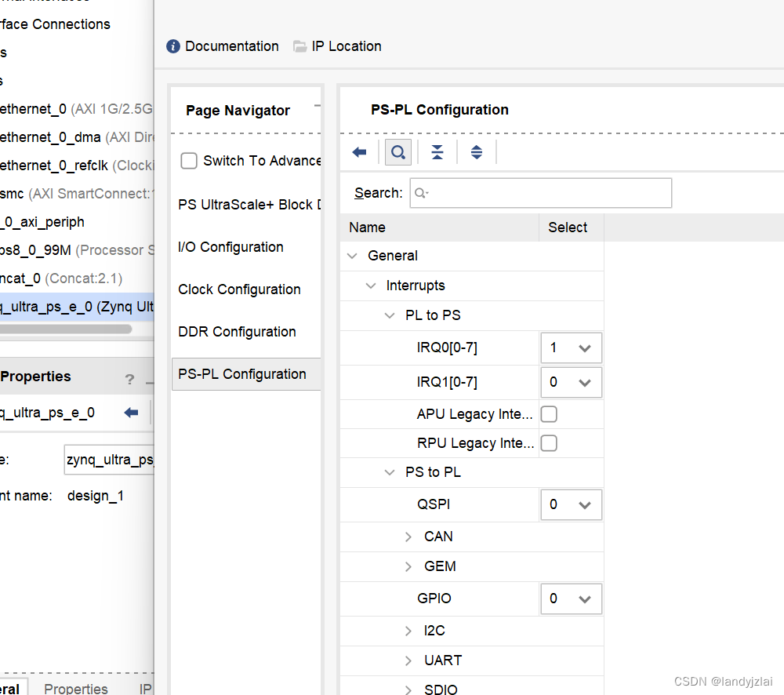Image resolution: width=784 pixels, height=695 pixels.
Task: Select the ethernet_0 (AXI 1G/2.5G) item
Action: pyautogui.click(x=77, y=109)
